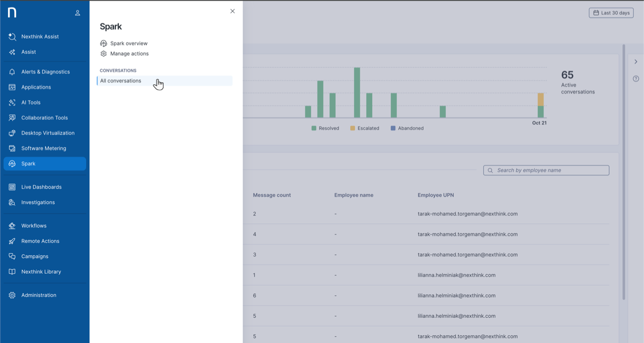The width and height of the screenshot is (644, 343).
Task: Click the help question mark icon
Action: (x=636, y=79)
